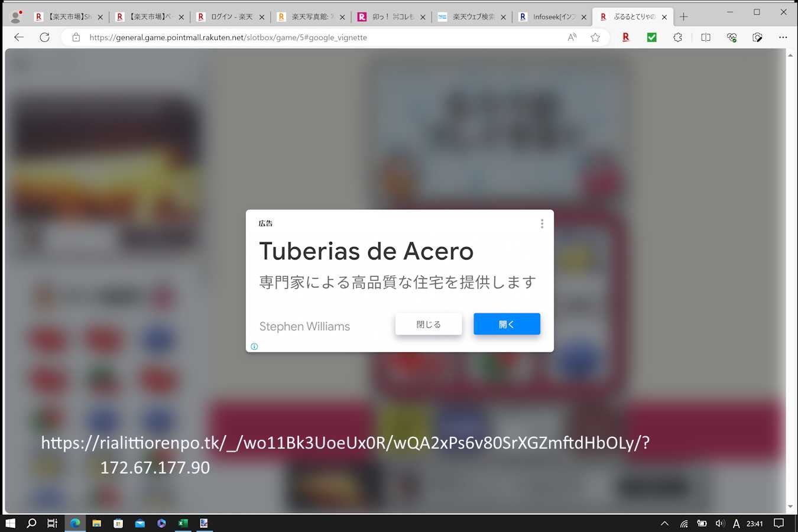Viewport: 798px width, 532px height.
Task: Switch to Excel on the taskbar
Action: [x=183, y=523]
